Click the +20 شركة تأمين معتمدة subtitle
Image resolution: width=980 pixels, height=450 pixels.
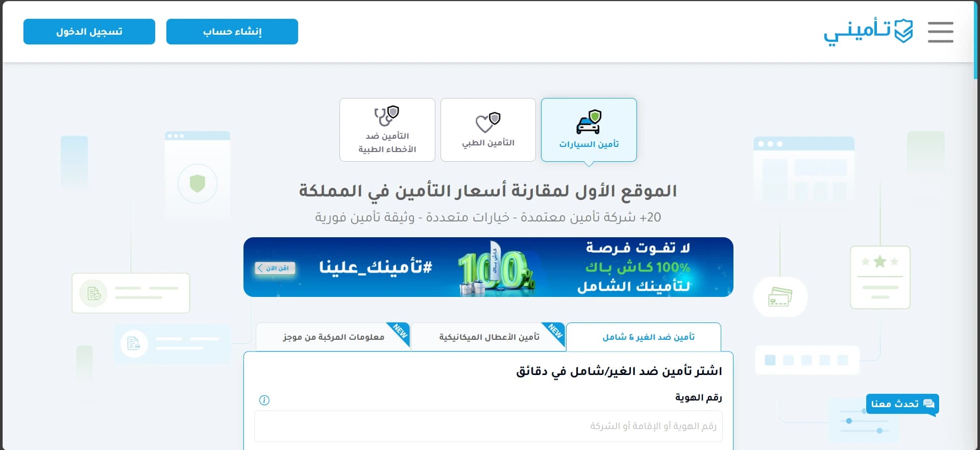point(488,217)
